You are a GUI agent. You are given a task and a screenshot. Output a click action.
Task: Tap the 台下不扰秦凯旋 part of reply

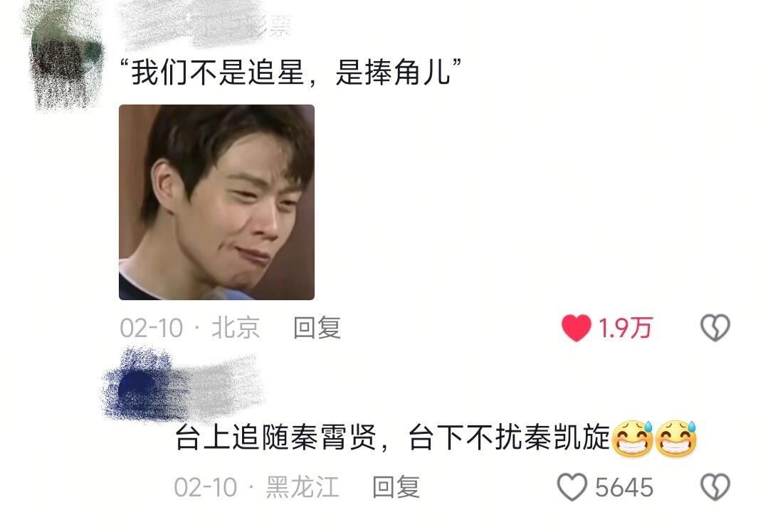coord(510,437)
